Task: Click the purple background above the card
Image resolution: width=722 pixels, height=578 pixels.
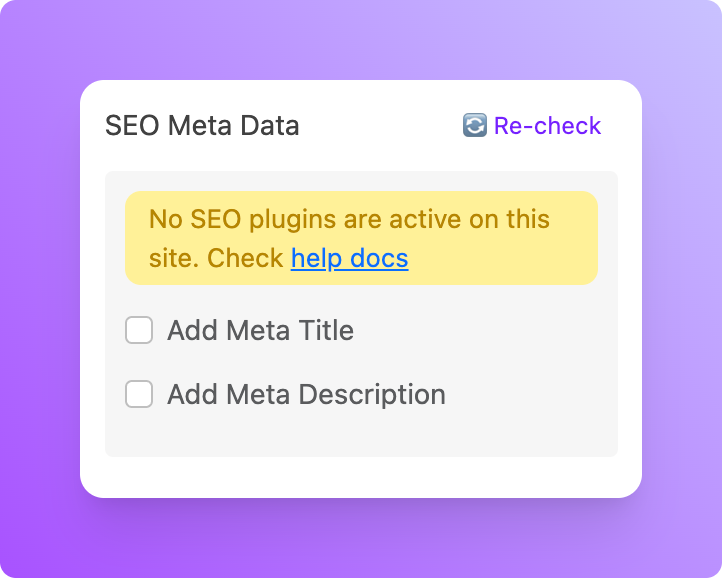Action: click(361, 40)
